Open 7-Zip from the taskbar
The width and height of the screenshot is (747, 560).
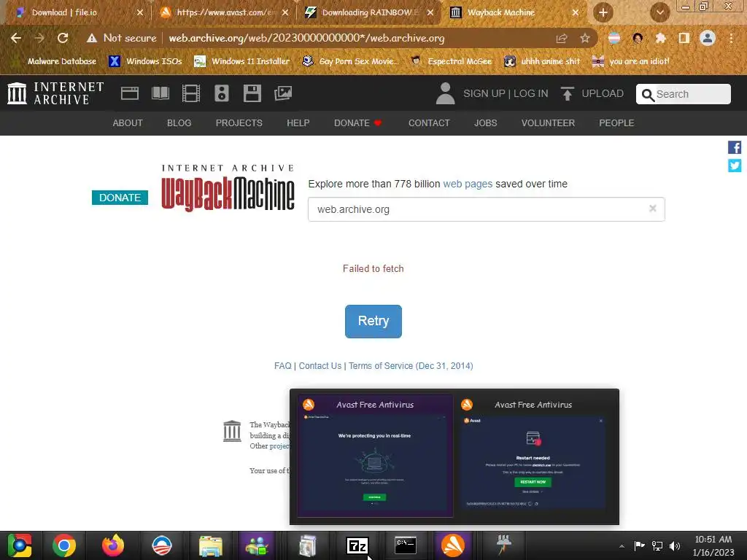[x=357, y=545]
